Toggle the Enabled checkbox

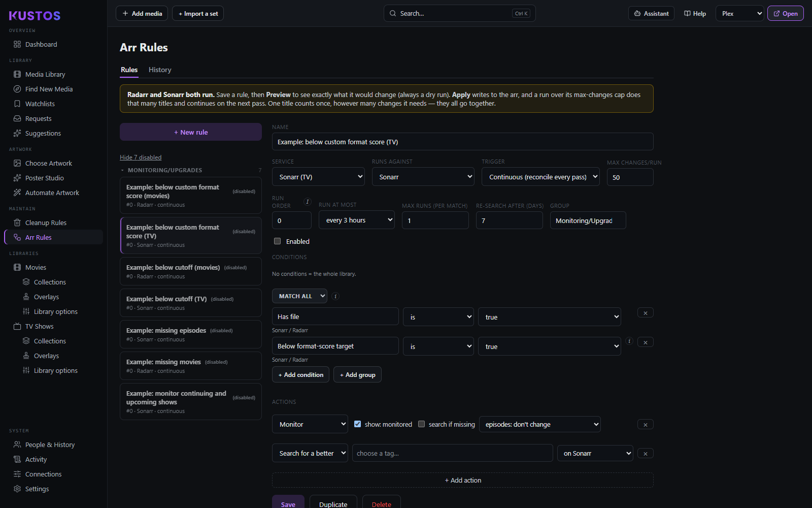tap(277, 241)
